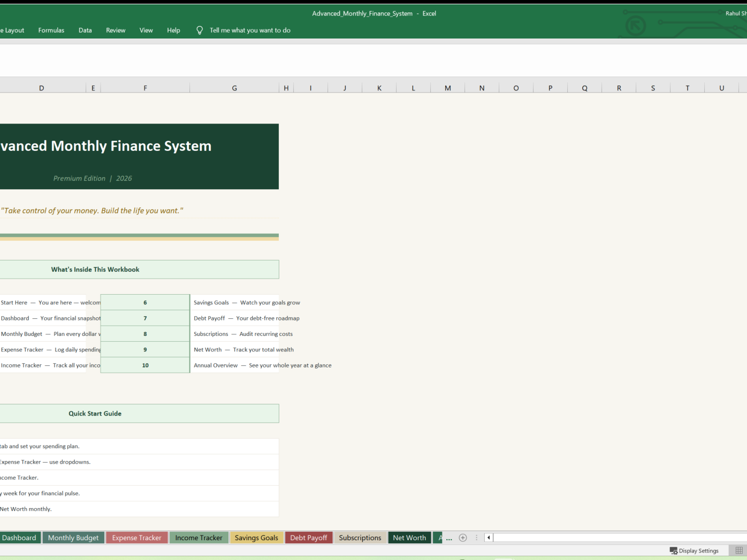Select cell containing number 10
Viewport: 747px width, 560px height.
coord(145,365)
